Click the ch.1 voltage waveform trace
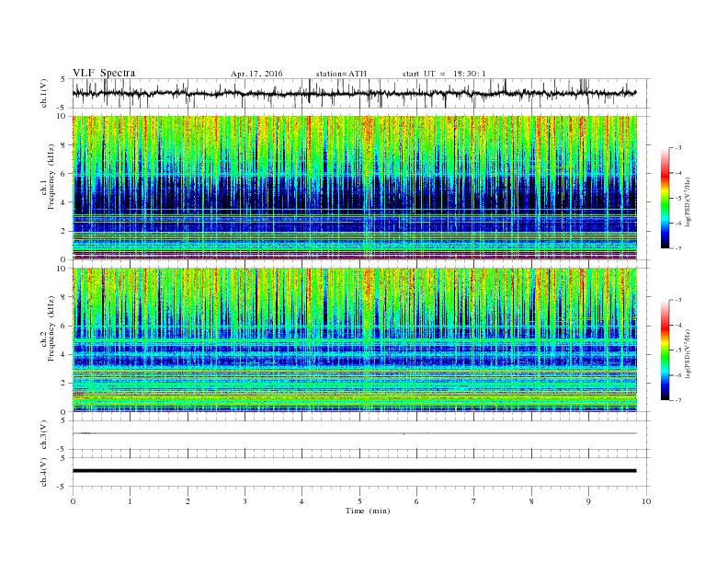Image resolution: width=728 pixels, height=563 pixels. pyautogui.click(x=354, y=93)
